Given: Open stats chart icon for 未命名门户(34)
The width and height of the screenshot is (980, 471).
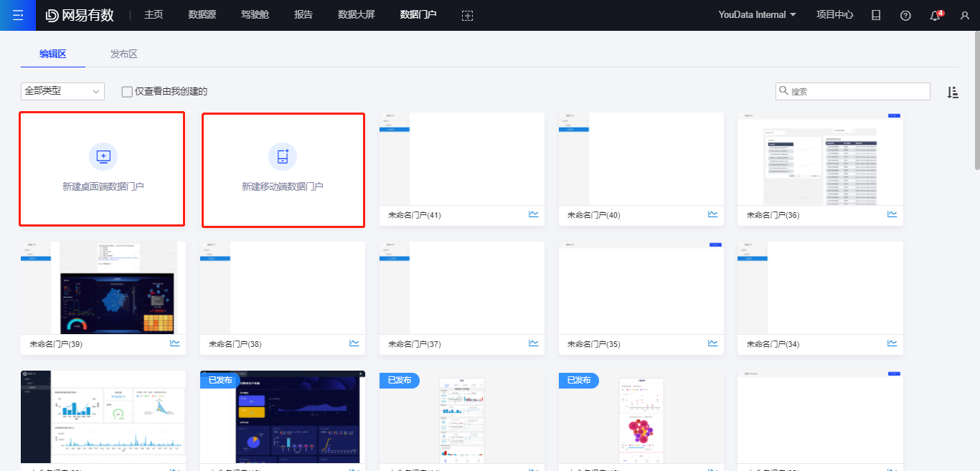Looking at the screenshot, I should tap(892, 343).
